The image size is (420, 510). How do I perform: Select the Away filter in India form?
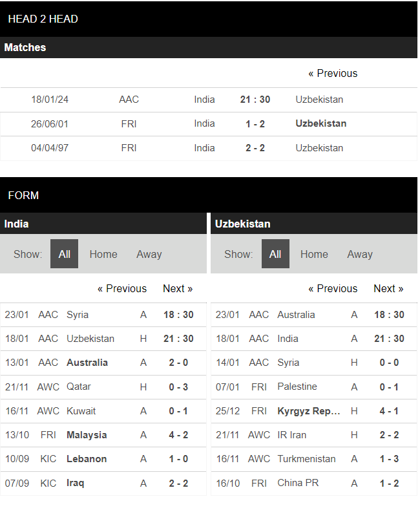149,254
